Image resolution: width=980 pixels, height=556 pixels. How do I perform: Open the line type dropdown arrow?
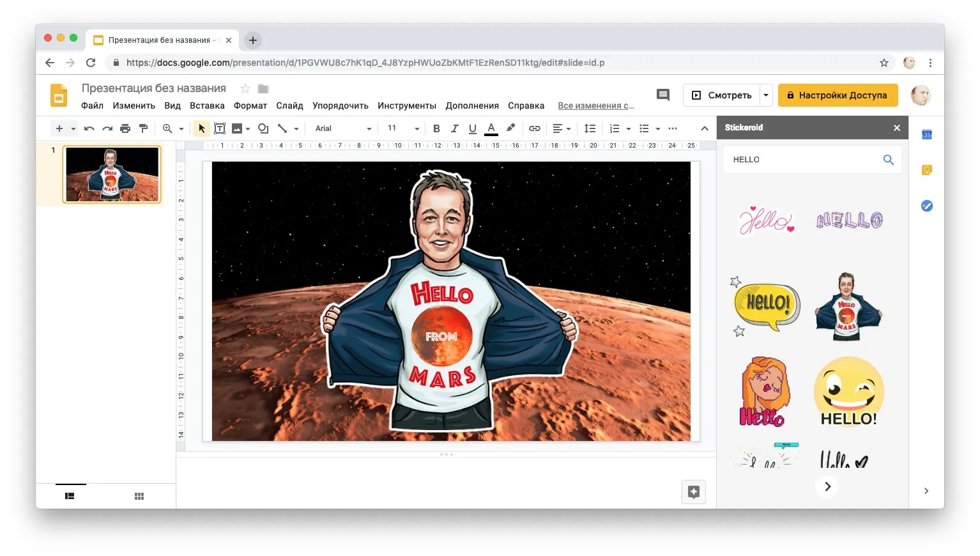[296, 129]
